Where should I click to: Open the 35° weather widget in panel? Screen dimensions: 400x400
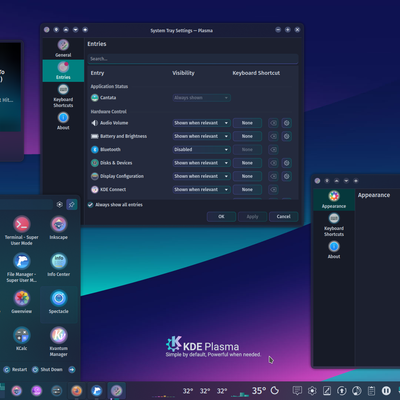(265, 390)
